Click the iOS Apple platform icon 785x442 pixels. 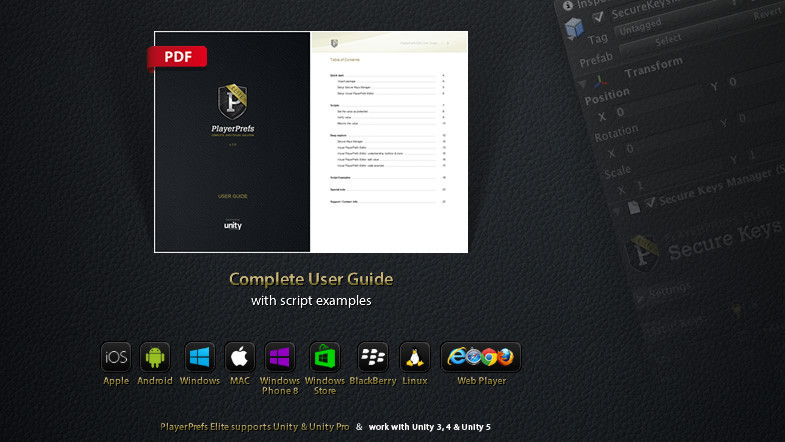[116, 357]
